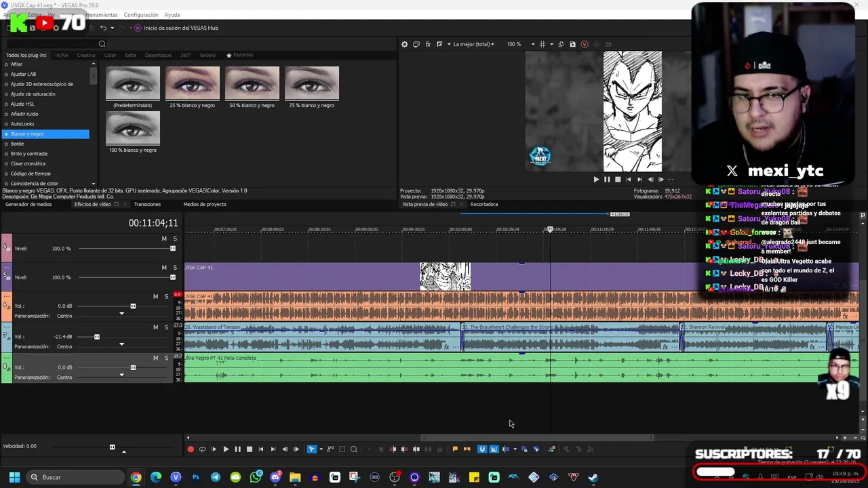
Task: Save preview snapshot to file
Action: [572, 44]
